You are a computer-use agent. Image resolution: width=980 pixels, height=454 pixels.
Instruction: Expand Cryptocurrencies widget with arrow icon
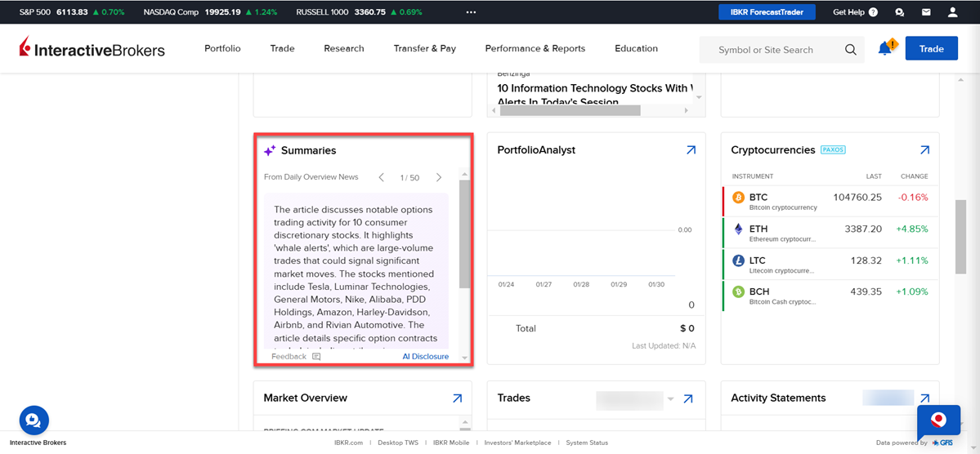click(924, 150)
